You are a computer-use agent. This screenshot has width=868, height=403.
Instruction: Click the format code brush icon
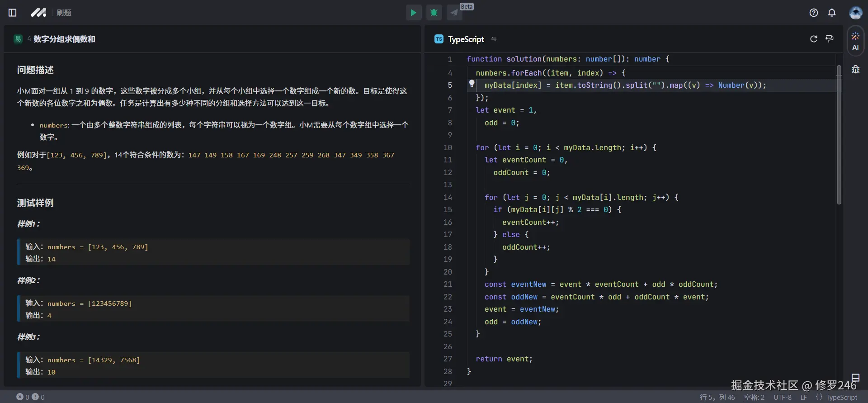[830, 39]
